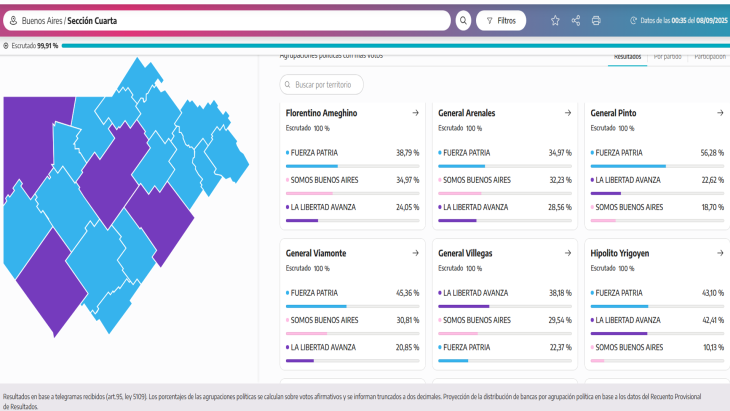Click the Escrutado location marker icon
730x411 pixels.
tap(6, 46)
